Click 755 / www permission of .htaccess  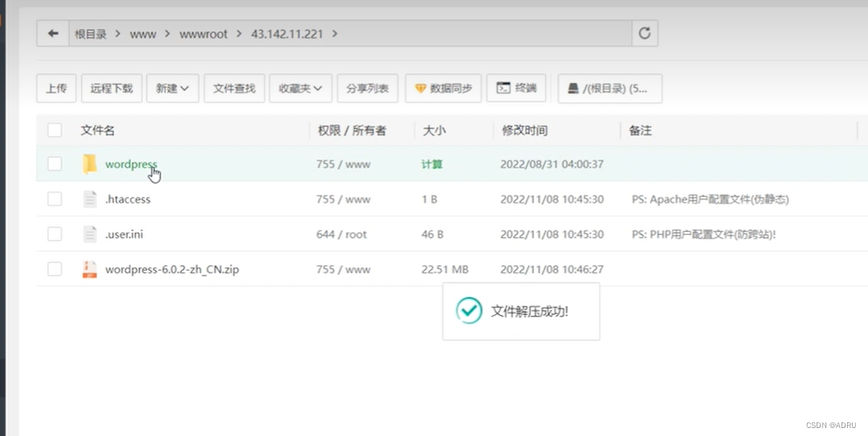pos(343,199)
